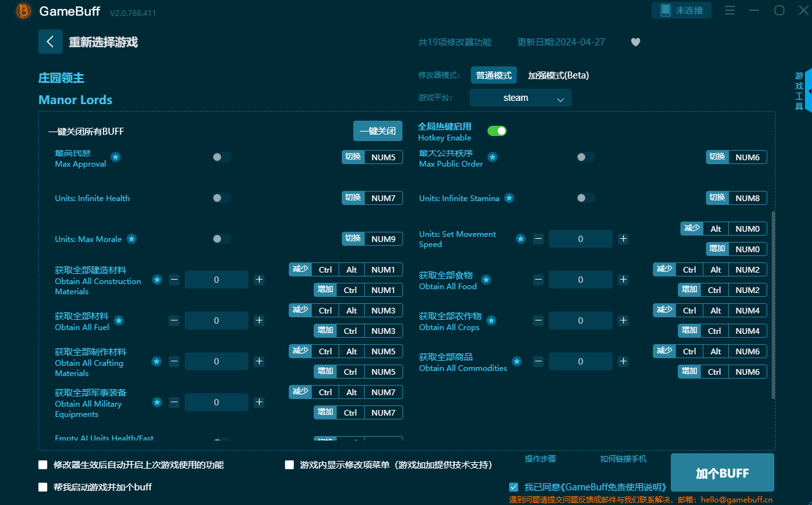Click the 加个BUFF button
The width and height of the screenshot is (812, 505).
(723, 474)
